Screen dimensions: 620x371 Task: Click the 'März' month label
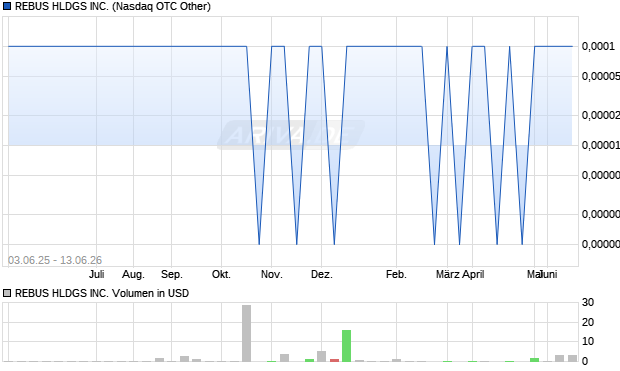click(448, 274)
